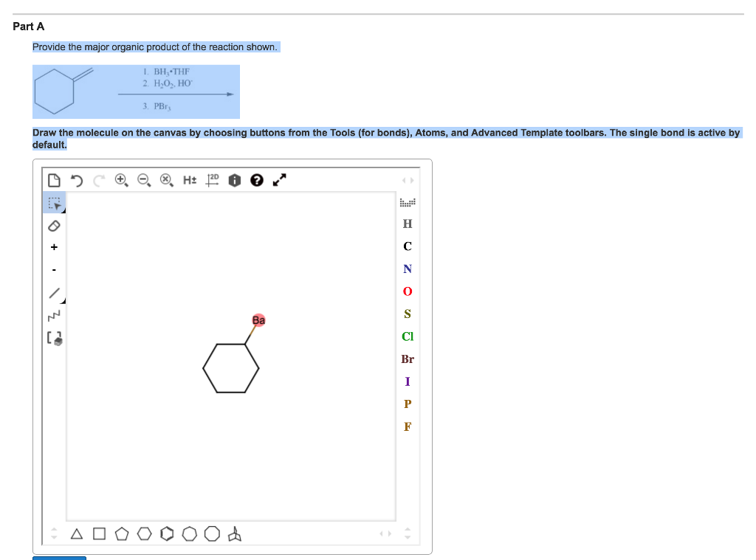
Task: Select the Bromine (Br) atom button
Action: [407, 359]
